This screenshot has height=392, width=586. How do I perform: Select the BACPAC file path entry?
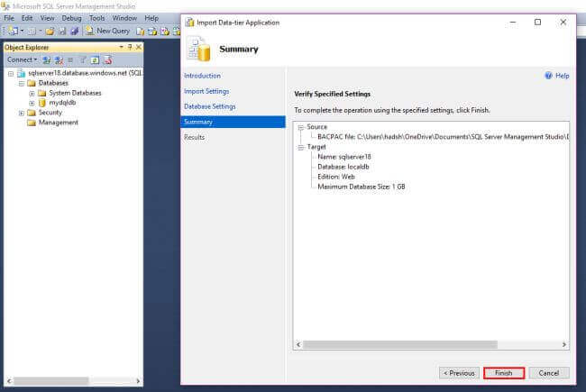(444, 137)
